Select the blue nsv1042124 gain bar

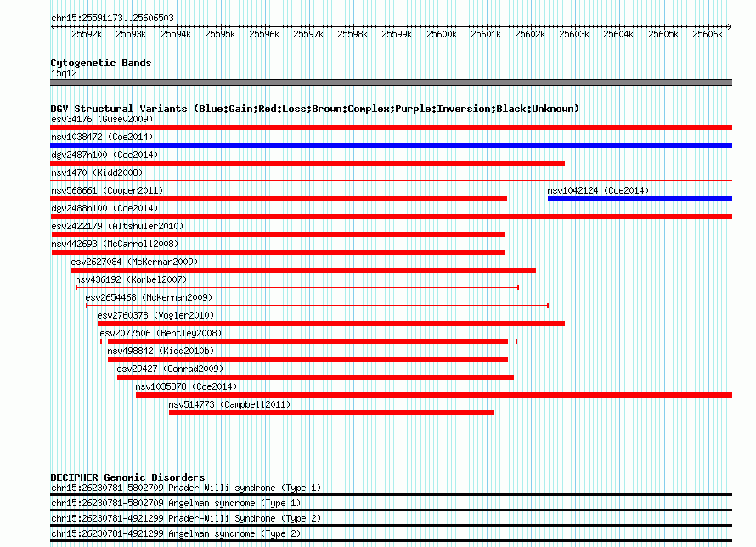(x=640, y=199)
